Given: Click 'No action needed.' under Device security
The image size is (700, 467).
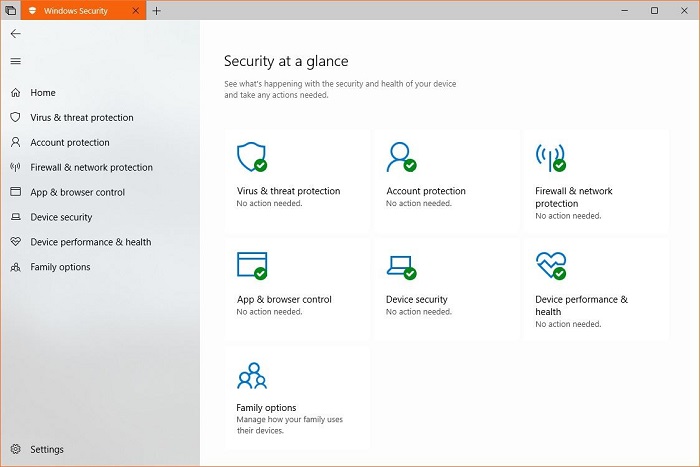Looking at the screenshot, I should pyautogui.click(x=419, y=312).
